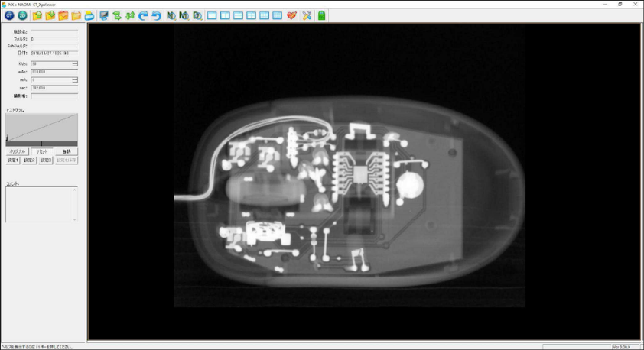Screen dimensions: 644x350
Task: Adjust the KVp spinner control
Action: (75, 63)
